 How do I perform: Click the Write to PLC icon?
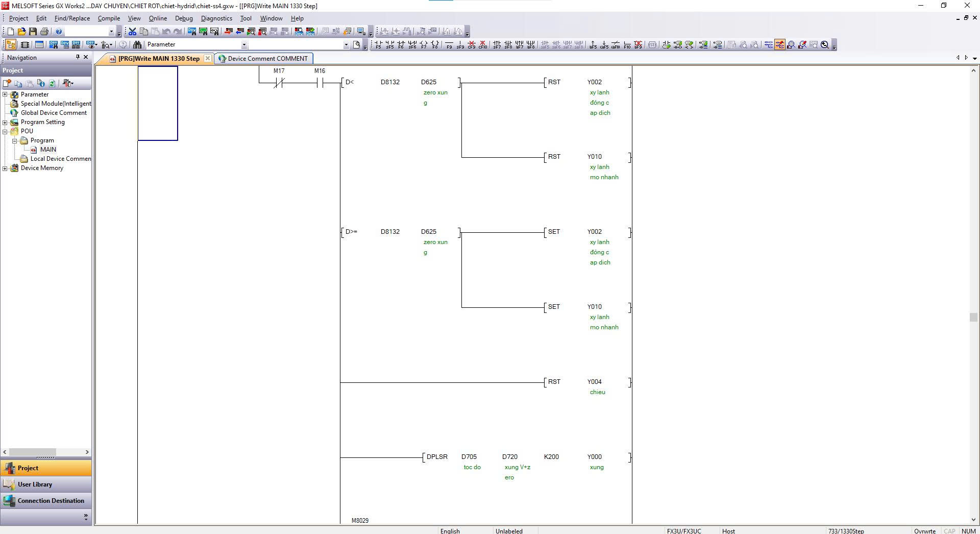point(228,32)
